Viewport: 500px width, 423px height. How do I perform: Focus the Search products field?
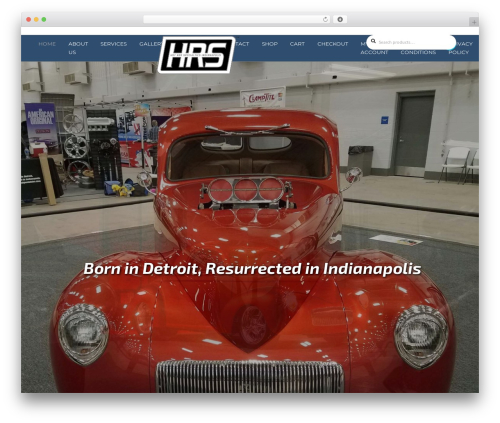[x=411, y=42]
